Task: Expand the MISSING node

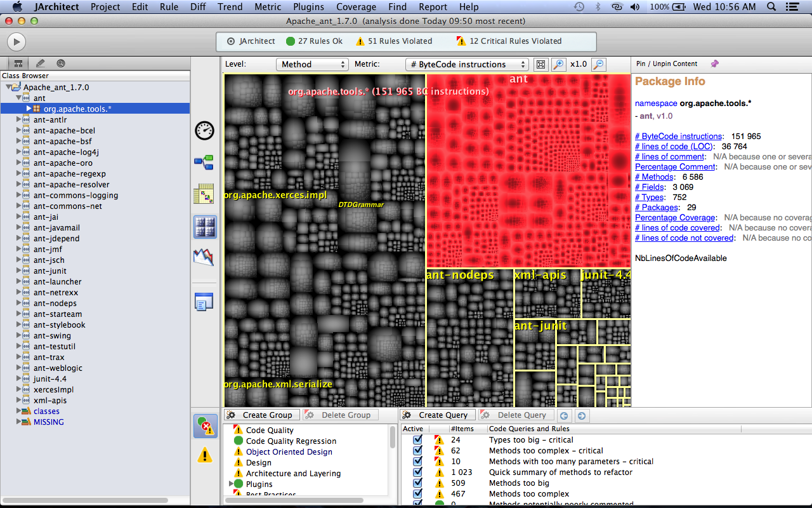Action: pos(18,422)
